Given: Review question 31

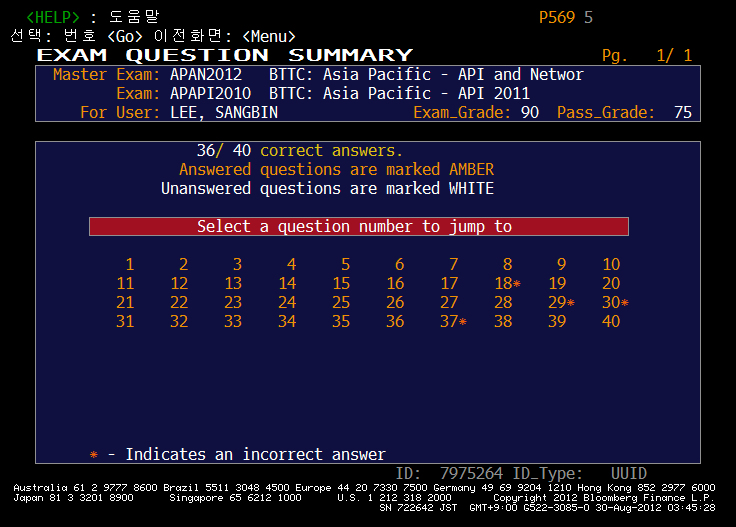Looking at the screenshot, I should (x=125, y=321).
